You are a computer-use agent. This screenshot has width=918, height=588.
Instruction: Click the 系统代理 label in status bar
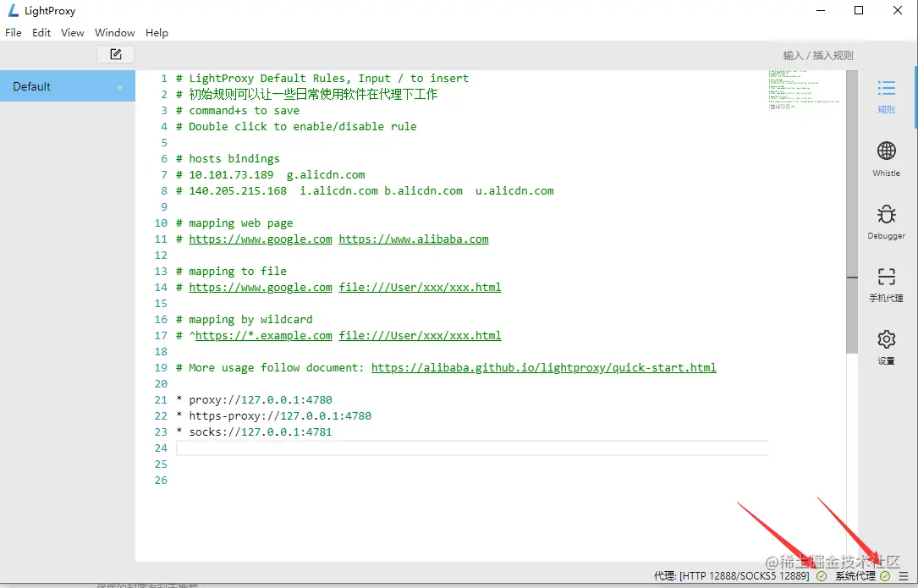point(855,576)
